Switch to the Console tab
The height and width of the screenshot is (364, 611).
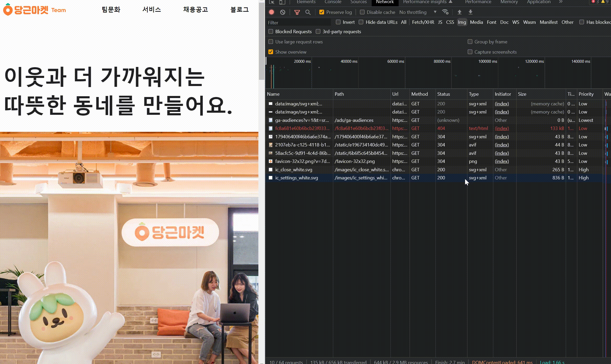click(x=333, y=2)
